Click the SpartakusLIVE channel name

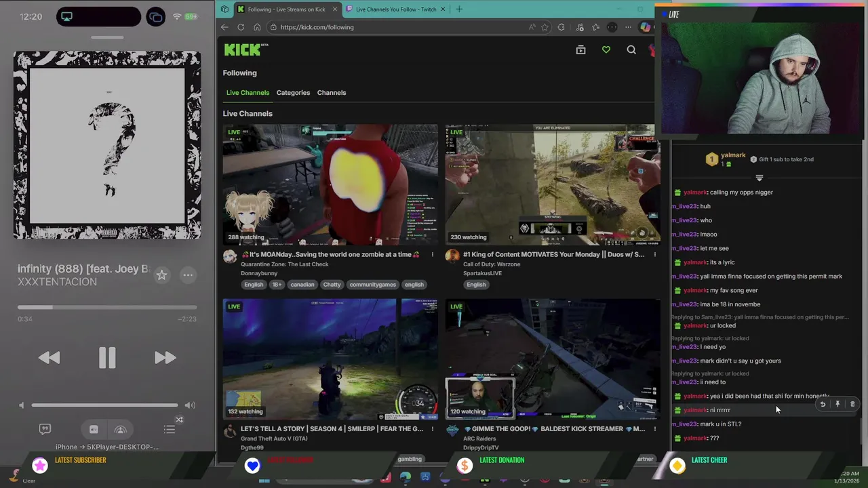482,274
